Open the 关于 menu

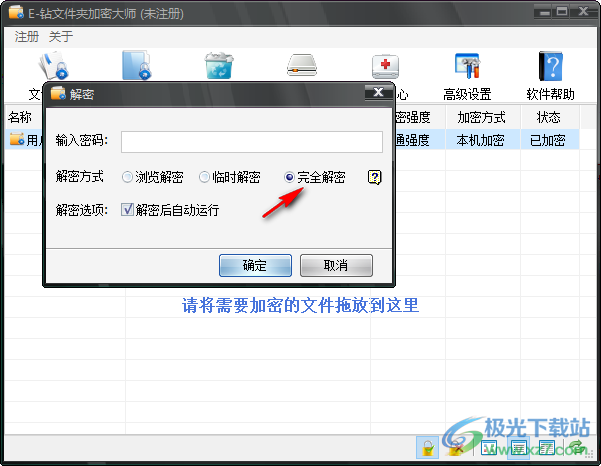pyautogui.click(x=61, y=37)
